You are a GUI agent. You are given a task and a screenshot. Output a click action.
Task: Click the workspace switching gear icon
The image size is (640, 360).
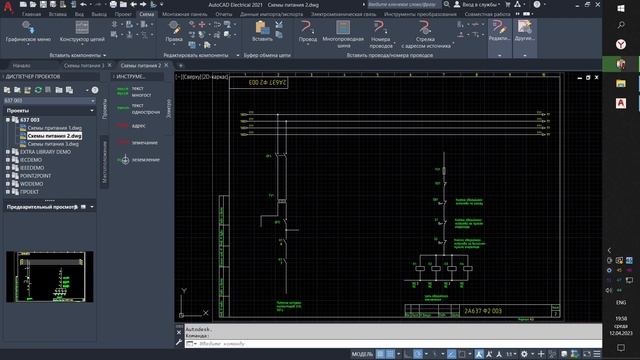coord(524,354)
